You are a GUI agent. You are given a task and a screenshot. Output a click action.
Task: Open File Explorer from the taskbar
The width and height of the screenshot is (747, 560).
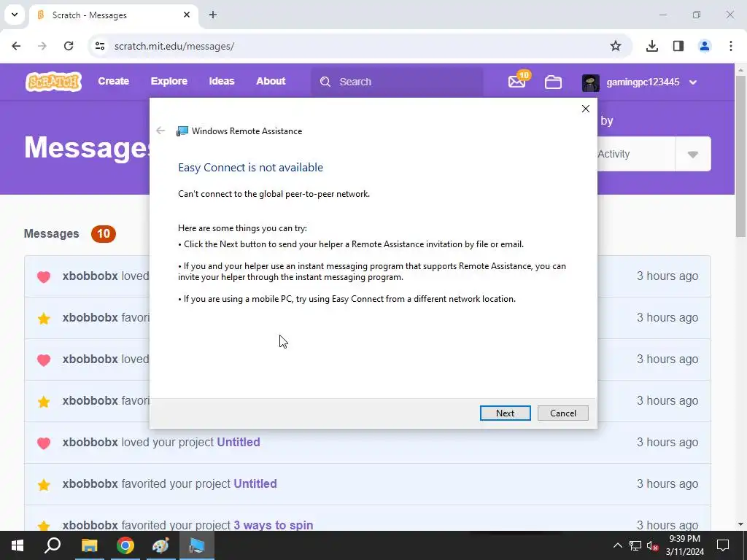pos(89,545)
